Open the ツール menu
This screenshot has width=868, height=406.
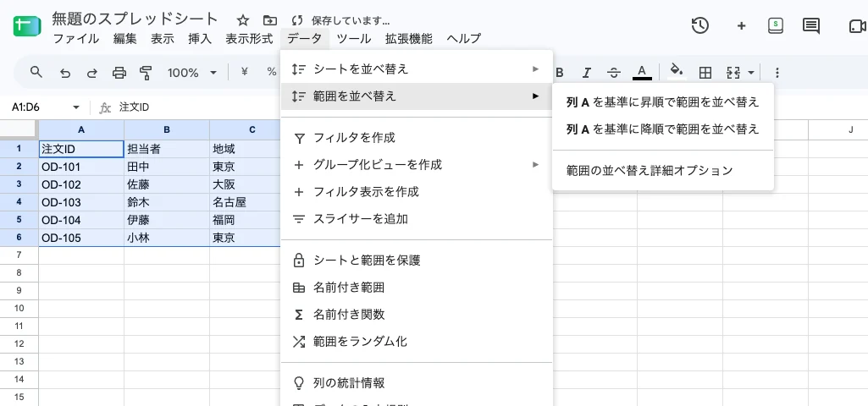(354, 39)
